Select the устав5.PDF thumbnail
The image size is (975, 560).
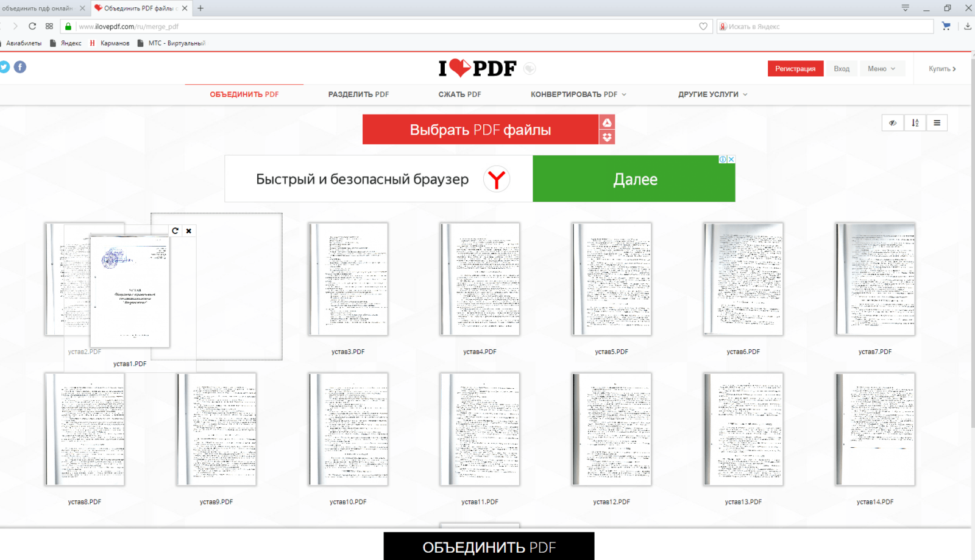coord(611,279)
